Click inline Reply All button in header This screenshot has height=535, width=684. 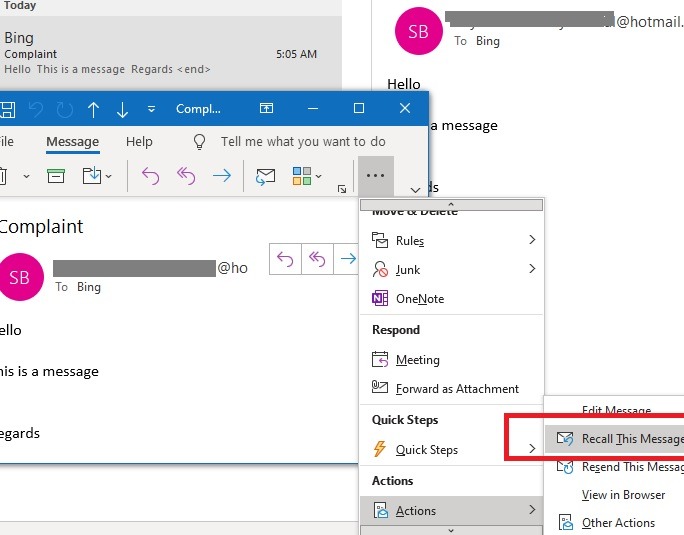click(317, 259)
